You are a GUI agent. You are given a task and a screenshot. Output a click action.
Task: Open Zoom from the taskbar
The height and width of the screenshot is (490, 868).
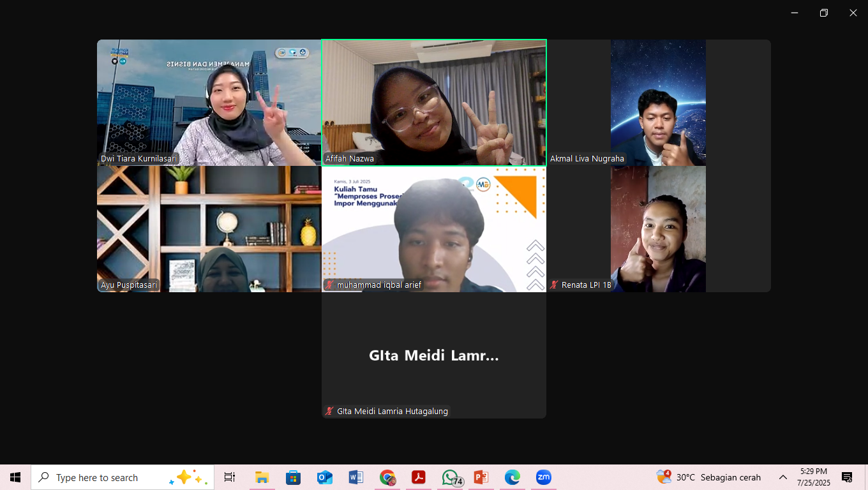point(544,477)
